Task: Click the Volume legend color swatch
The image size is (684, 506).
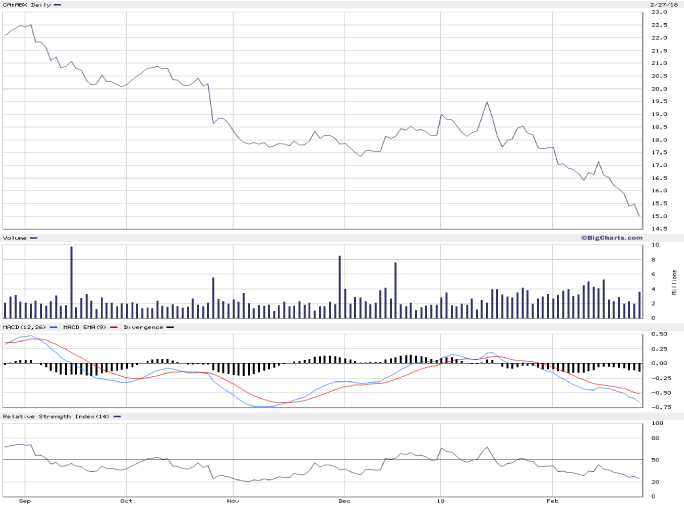Action: tap(34, 238)
